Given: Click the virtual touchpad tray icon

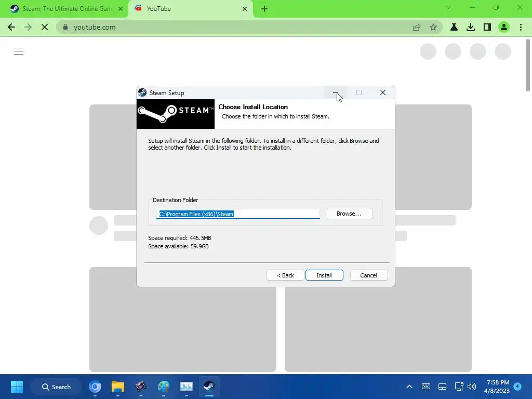Looking at the screenshot, I should (443, 387).
